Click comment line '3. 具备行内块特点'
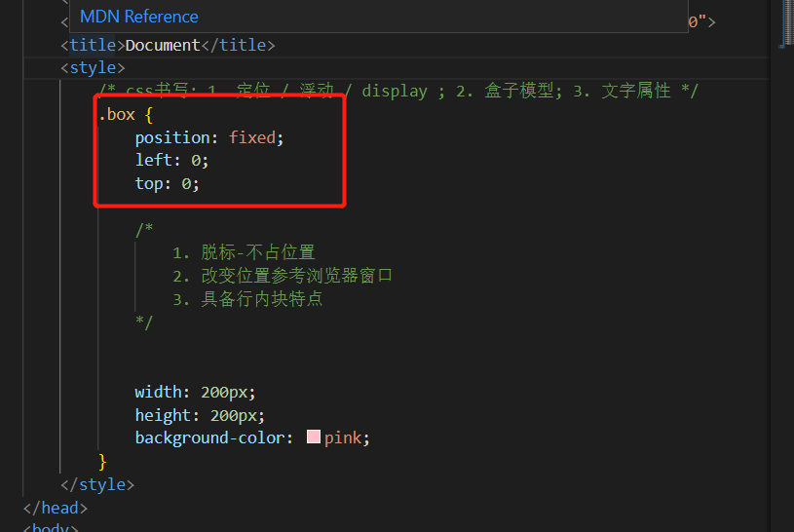The width and height of the screenshot is (794, 532). coord(247,299)
